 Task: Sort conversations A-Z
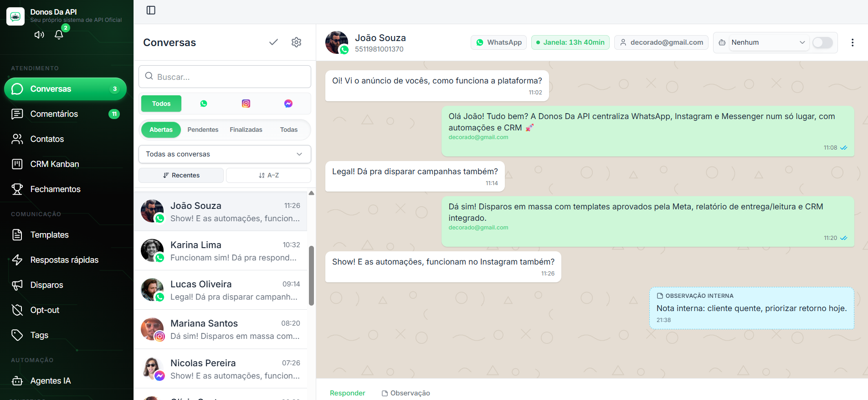[268, 175]
